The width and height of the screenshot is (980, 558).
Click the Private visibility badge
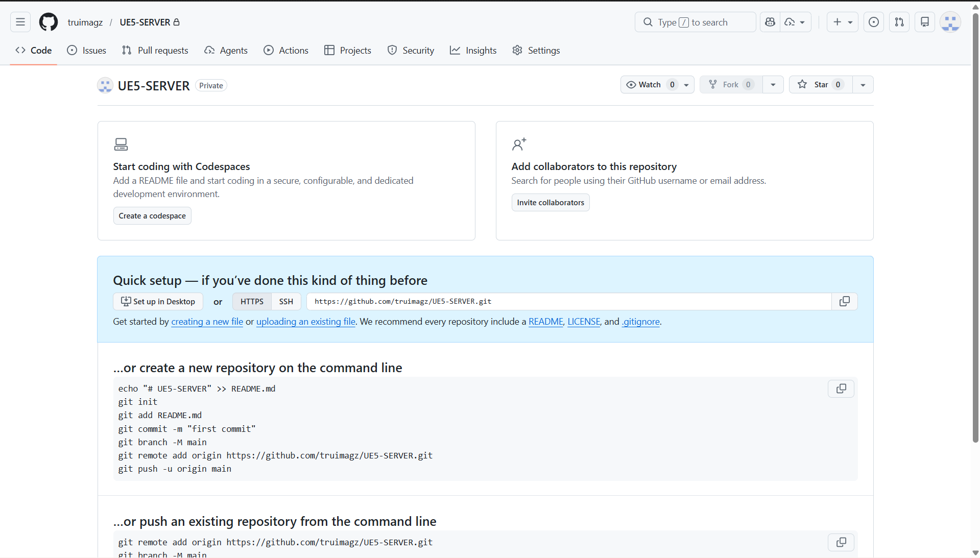pos(211,85)
